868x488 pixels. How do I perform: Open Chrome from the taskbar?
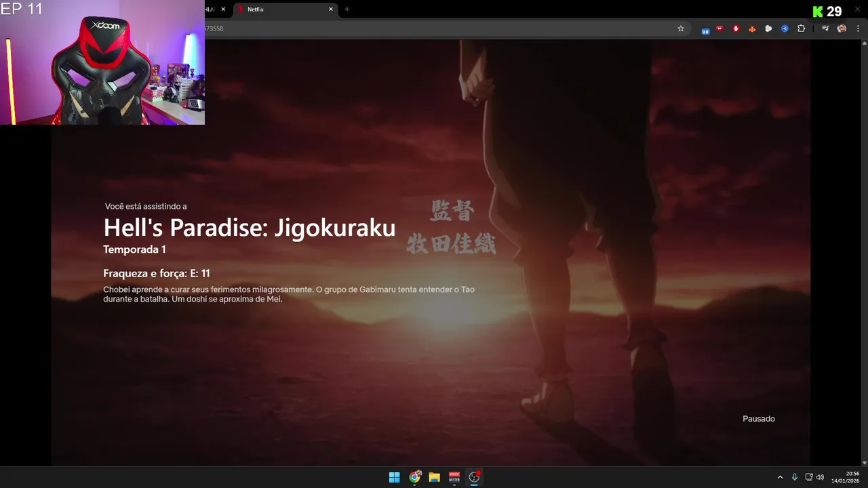pos(414,477)
